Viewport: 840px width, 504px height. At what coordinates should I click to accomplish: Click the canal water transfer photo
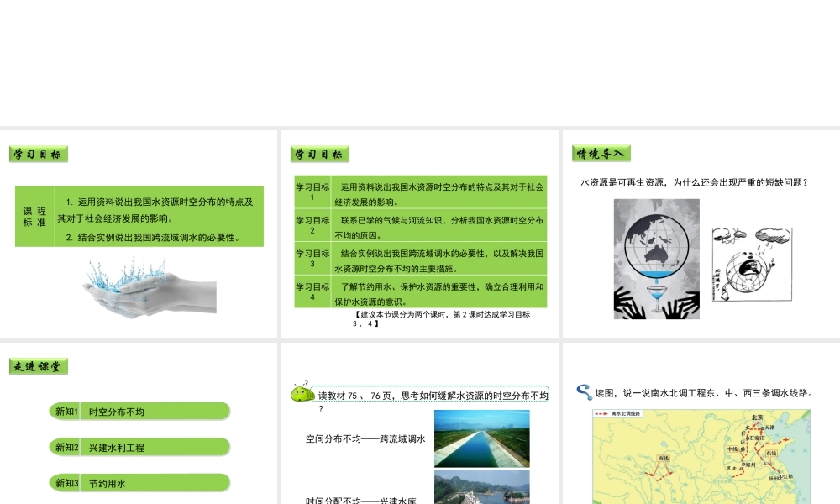481,438
